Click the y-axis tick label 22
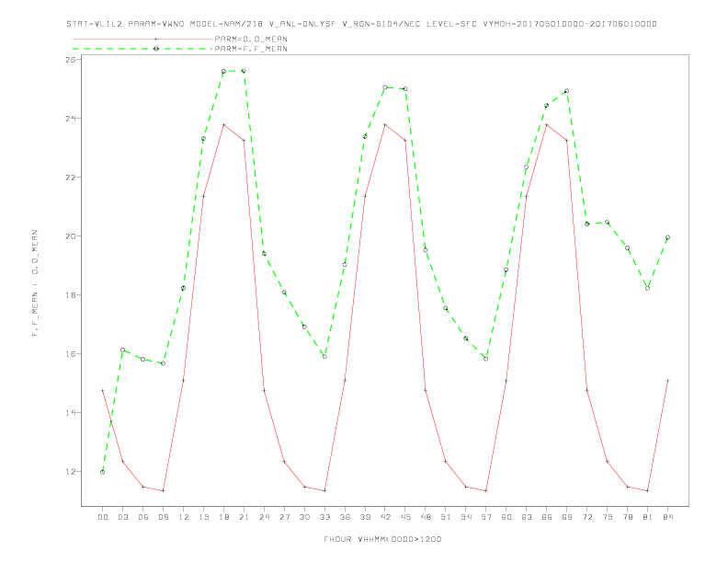Screen dimensions: 728x563 pyautogui.click(x=70, y=178)
